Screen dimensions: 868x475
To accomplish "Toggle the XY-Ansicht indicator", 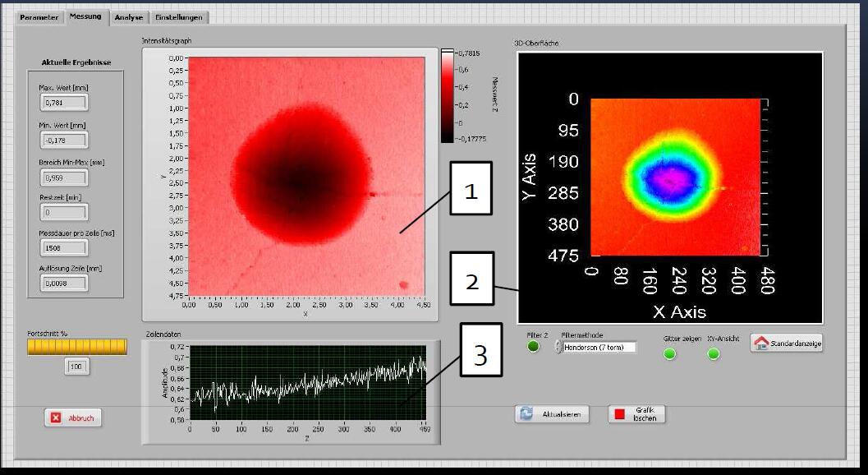I will [713, 353].
